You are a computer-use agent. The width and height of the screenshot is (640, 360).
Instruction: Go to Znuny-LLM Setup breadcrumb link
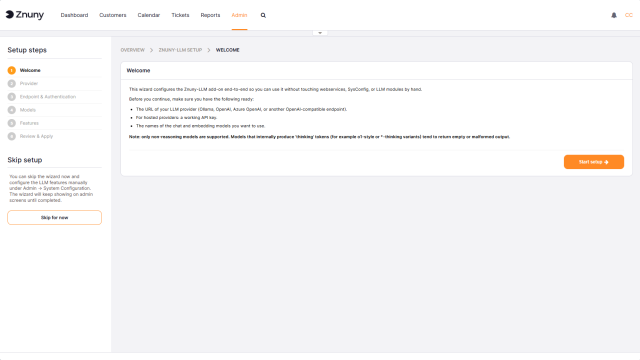tap(180, 50)
